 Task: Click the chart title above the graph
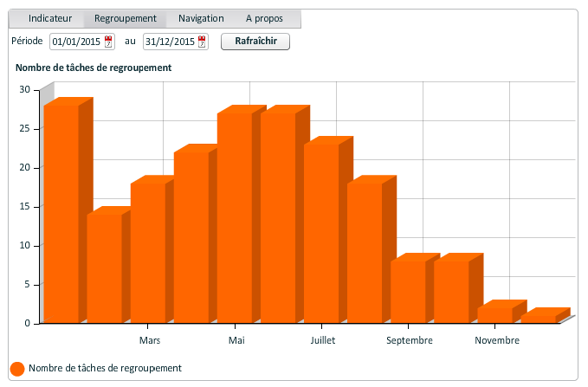[x=94, y=68]
